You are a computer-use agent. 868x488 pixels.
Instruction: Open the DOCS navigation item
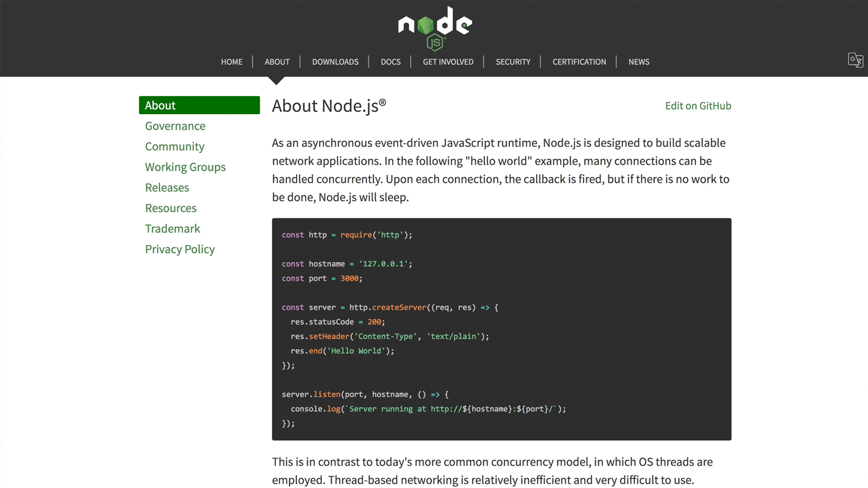(x=391, y=62)
